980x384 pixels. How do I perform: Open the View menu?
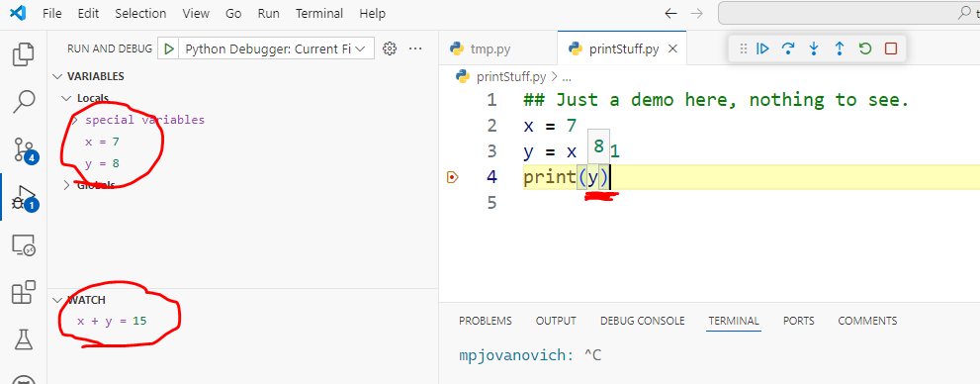(196, 13)
